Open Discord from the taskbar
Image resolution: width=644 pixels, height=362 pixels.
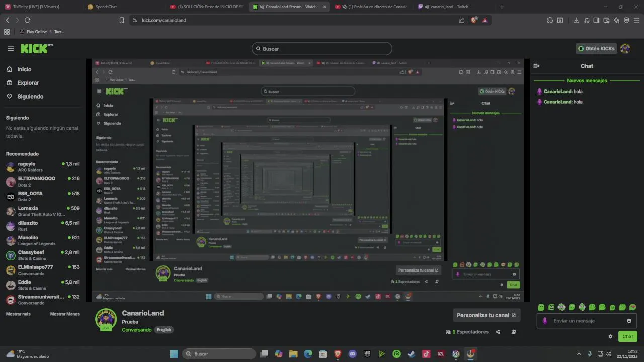coord(352,354)
